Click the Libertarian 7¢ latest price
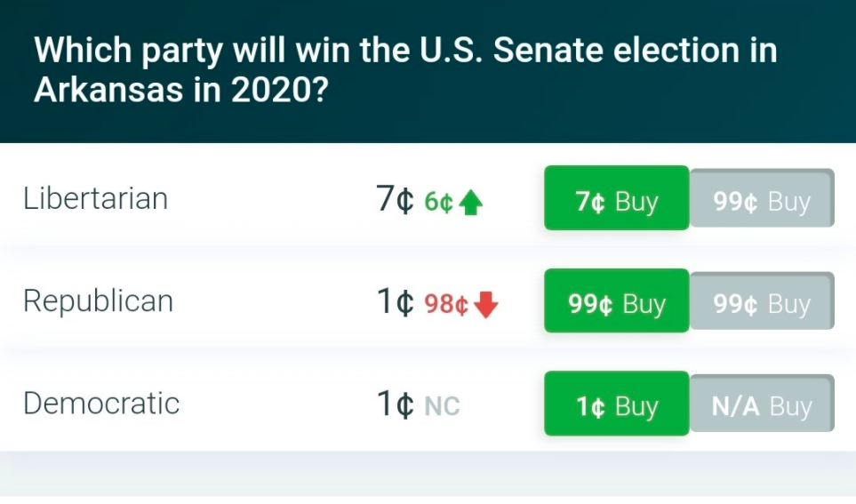The width and height of the screenshot is (856, 504). [x=395, y=200]
